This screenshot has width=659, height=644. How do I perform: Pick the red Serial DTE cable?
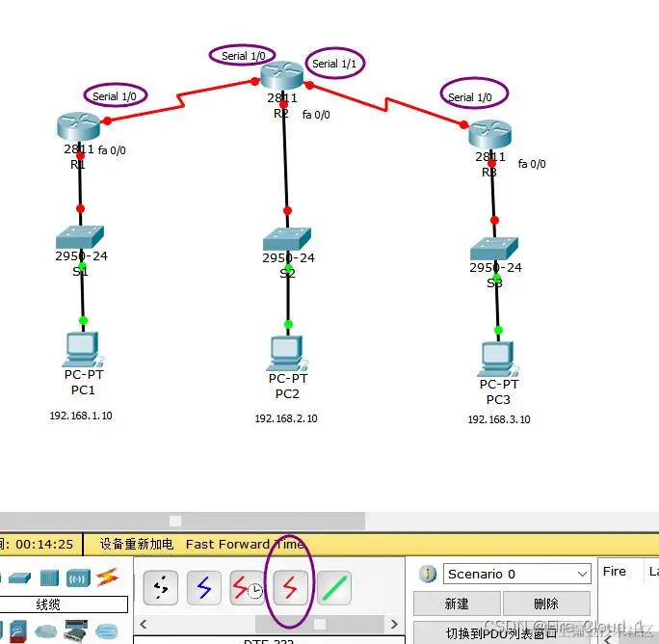(x=290, y=588)
